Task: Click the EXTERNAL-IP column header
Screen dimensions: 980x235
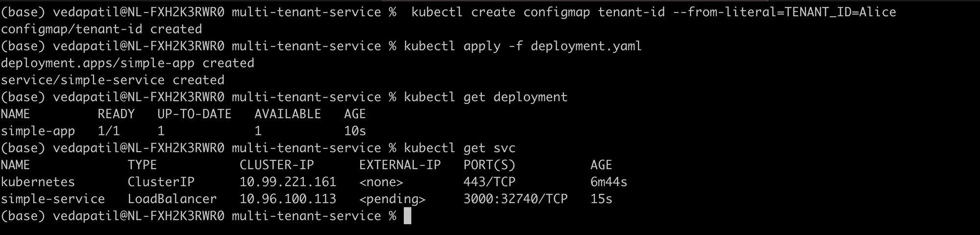Action: tap(400, 165)
